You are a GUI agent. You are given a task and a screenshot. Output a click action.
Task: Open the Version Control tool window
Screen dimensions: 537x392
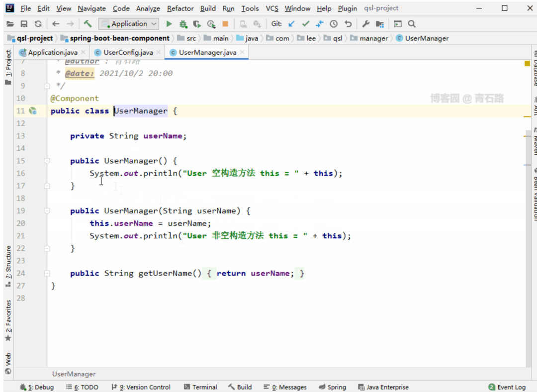pos(141,387)
